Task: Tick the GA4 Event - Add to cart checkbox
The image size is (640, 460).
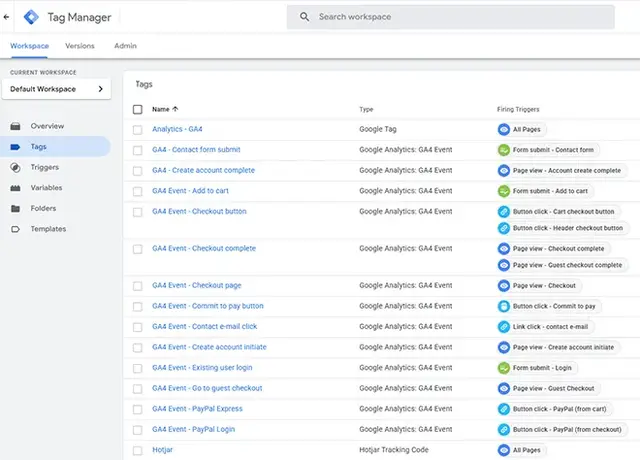Action: (x=138, y=191)
